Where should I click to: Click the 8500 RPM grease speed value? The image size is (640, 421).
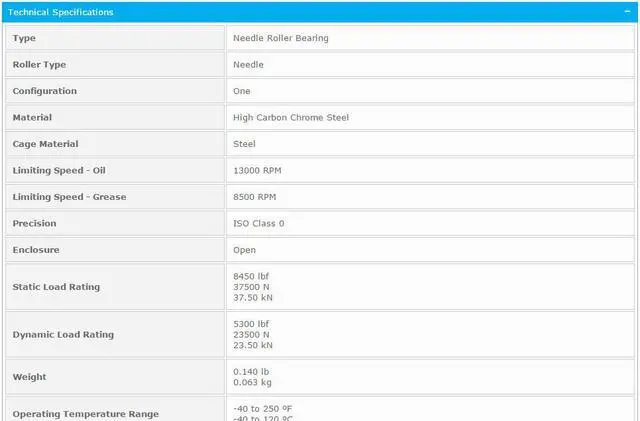point(254,197)
